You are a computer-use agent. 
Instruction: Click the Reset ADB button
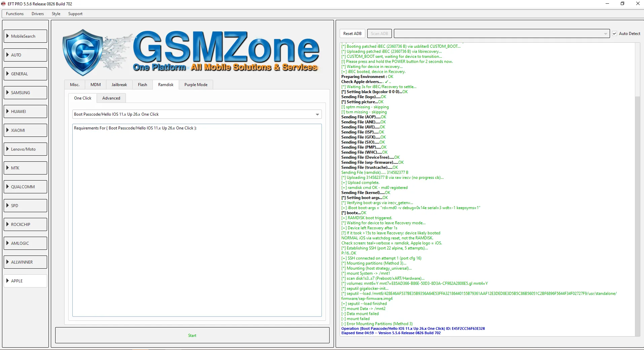352,34
